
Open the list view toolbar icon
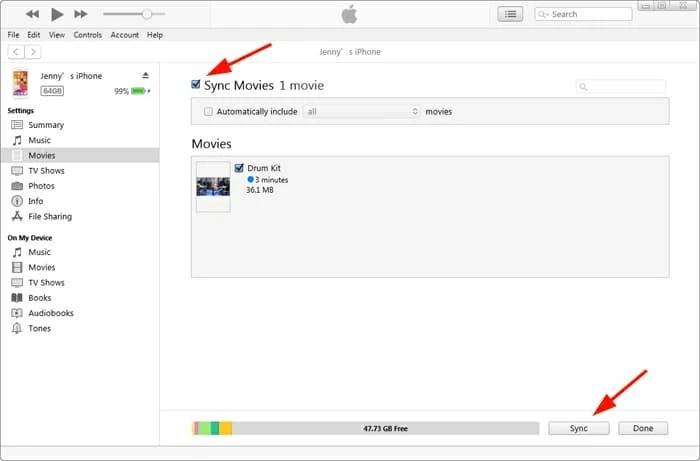coord(510,14)
